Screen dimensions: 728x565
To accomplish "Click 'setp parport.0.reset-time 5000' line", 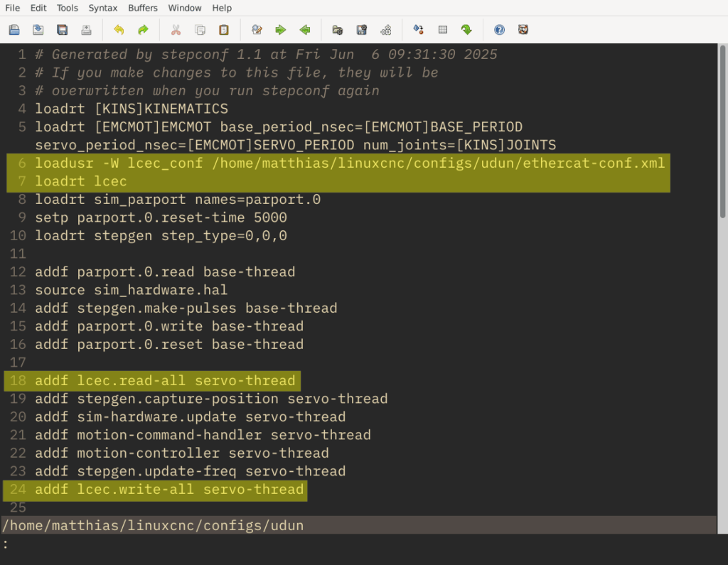I will pos(161,217).
